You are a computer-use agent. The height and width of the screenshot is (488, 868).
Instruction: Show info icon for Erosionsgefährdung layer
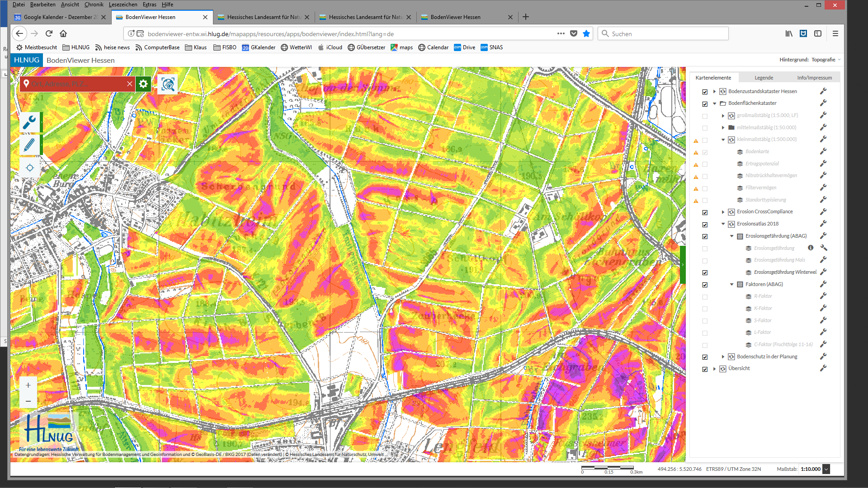[811, 248]
